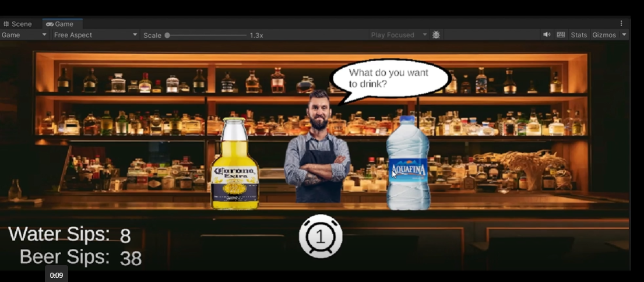Viewport: 644px width, 282px height.
Task: Open the Game display dropdown
Action: pyautogui.click(x=24, y=35)
